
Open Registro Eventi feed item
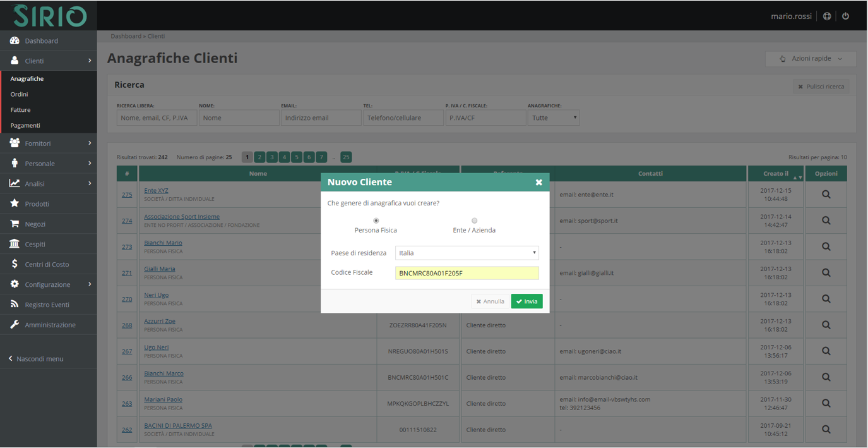(47, 305)
